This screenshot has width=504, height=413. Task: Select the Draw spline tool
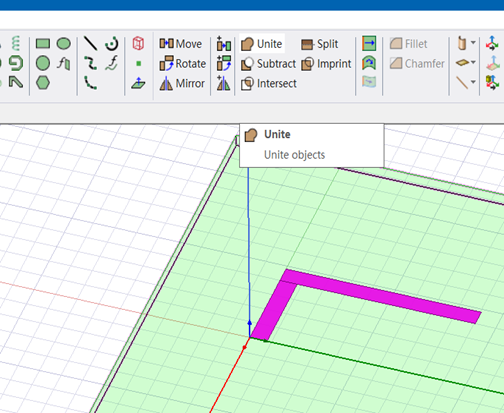tap(90, 63)
